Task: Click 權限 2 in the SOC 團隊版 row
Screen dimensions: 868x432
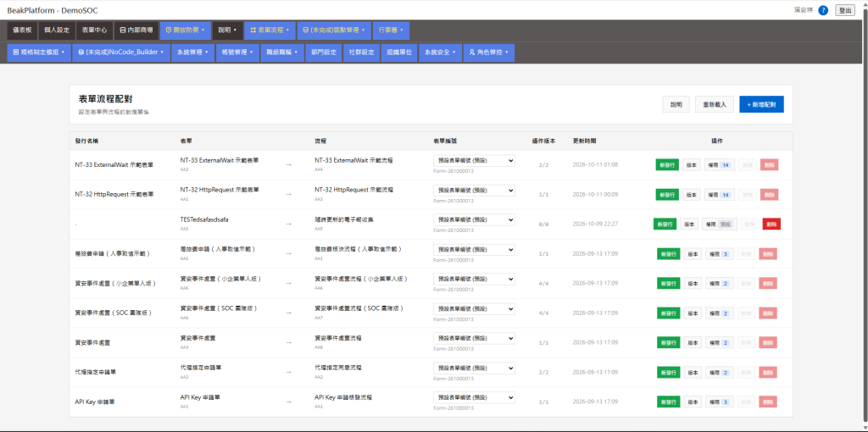Action: pos(719,313)
